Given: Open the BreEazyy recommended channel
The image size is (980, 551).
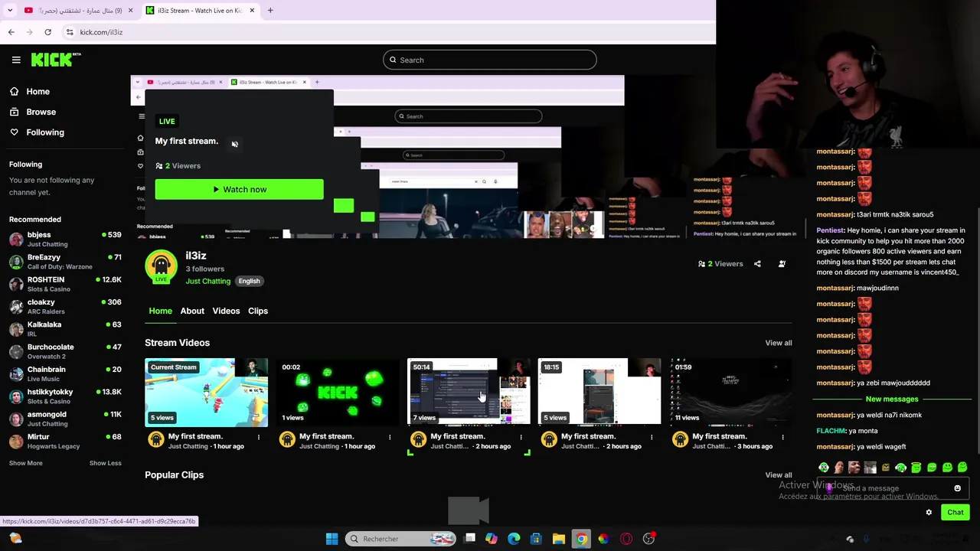Looking at the screenshot, I should 65,262.
